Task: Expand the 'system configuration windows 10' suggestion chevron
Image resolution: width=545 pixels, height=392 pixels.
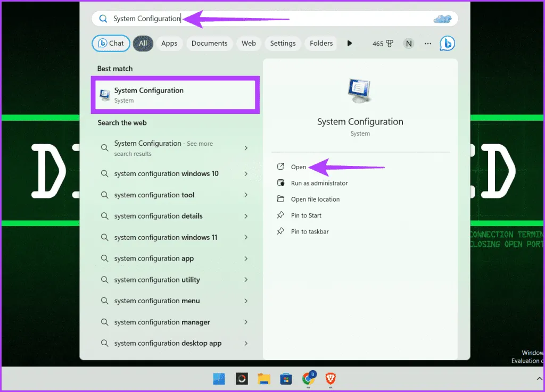Action: pos(246,174)
